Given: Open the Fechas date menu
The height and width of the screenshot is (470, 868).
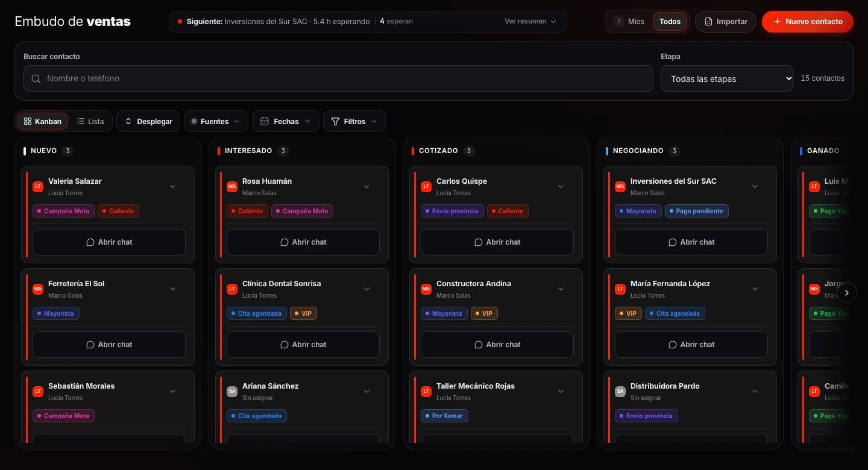Looking at the screenshot, I should click(x=286, y=121).
